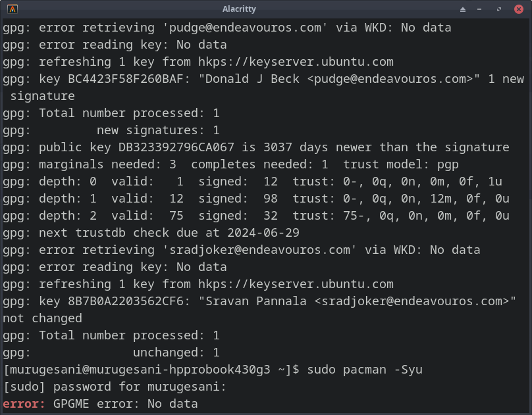Click the sudo pacman -Syu command text
532x415 pixels.
tap(365, 370)
